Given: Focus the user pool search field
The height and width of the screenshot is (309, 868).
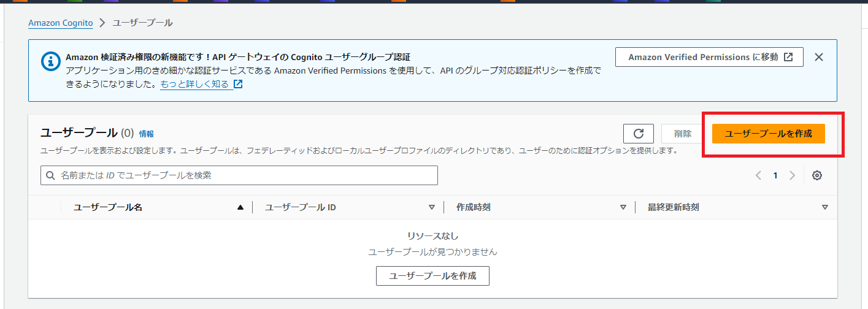Looking at the screenshot, I should point(239,175).
